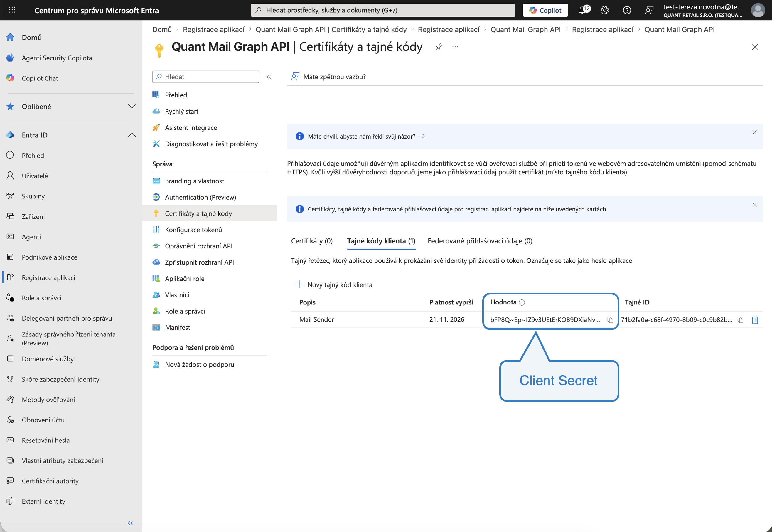
Task: Open the more options ellipsis by title
Action: point(455,47)
